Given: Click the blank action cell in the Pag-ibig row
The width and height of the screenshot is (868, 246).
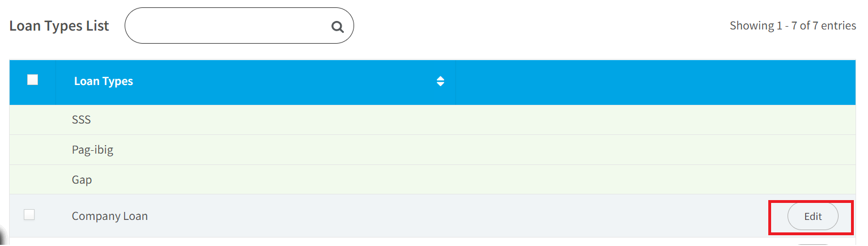Looking at the screenshot, I should coord(656,150).
